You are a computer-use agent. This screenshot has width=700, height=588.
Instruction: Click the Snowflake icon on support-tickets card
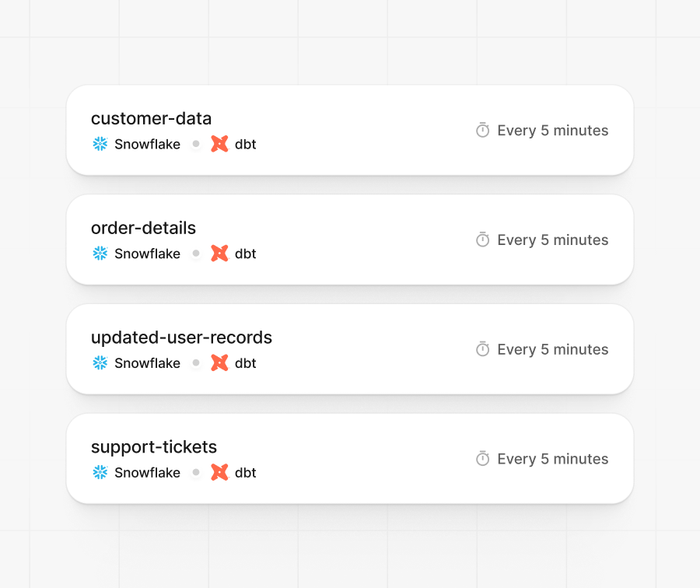(x=100, y=472)
